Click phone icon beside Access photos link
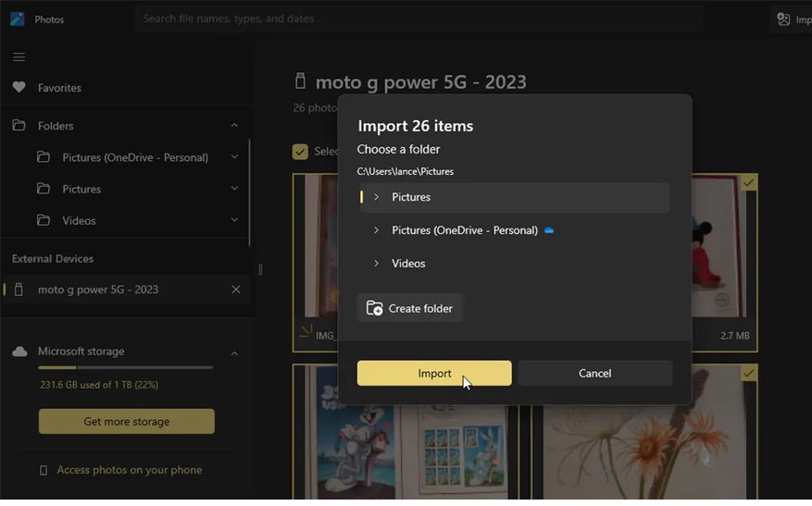 pyautogui.click(x=44, y=470)
